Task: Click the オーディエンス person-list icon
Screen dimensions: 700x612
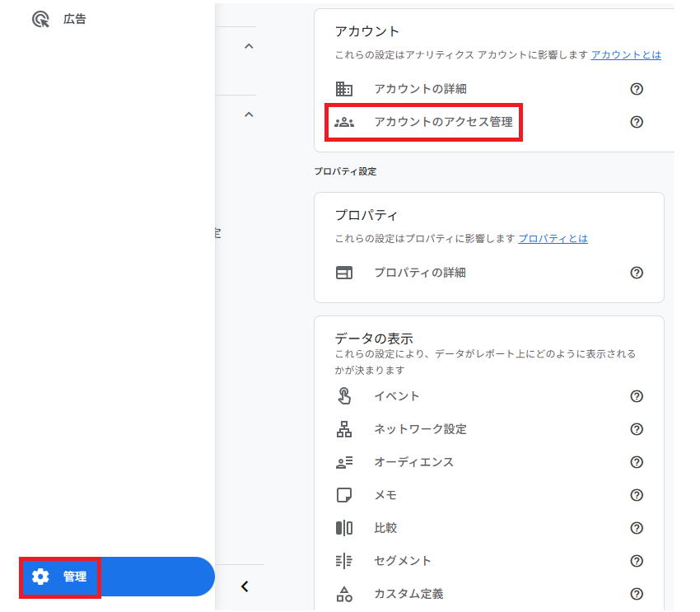Action: pyautogui.click(x=344, y=462)
